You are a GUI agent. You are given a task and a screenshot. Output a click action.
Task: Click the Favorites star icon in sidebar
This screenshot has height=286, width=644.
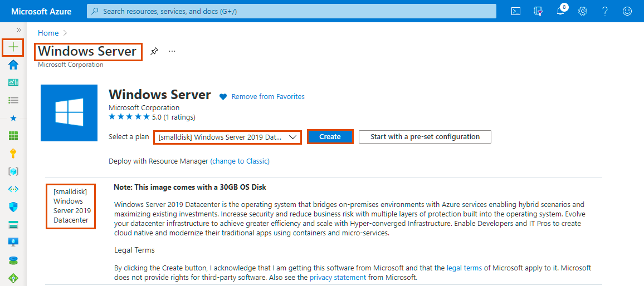tap(13, 118)
